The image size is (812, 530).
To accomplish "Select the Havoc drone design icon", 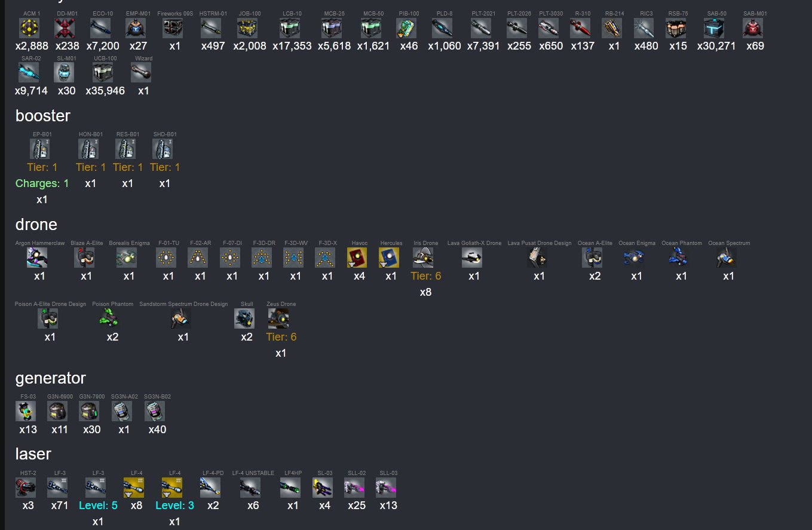I will pyautogui.click(x=357, y=258).
